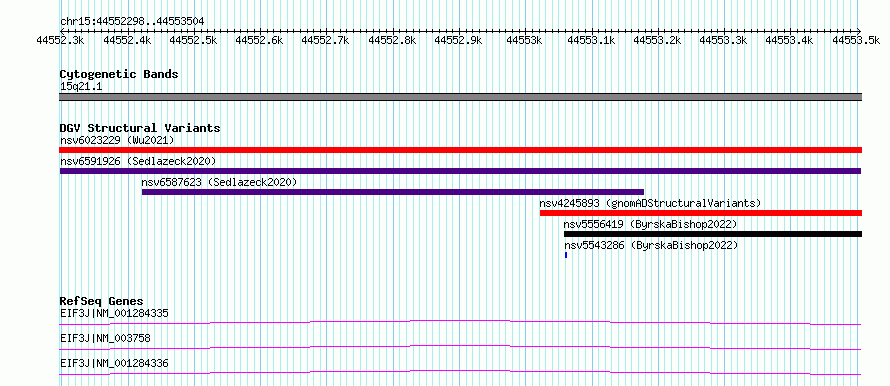Open the nsv5556419 (ByrskaBishop2022) label
890x386 pixels.
[x=650, y=224]
